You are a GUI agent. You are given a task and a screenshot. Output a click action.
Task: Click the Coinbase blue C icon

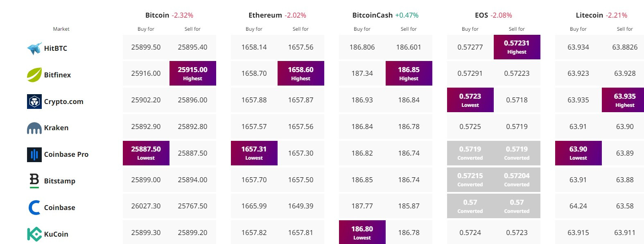pos(34,208)
